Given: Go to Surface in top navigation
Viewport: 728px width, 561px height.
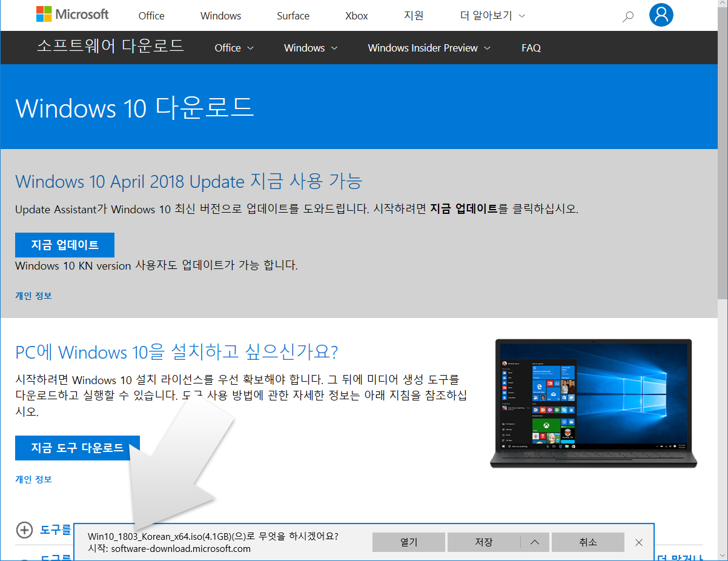Looking at the screenshot, I should pyautogui.click(x=293, y=16).
